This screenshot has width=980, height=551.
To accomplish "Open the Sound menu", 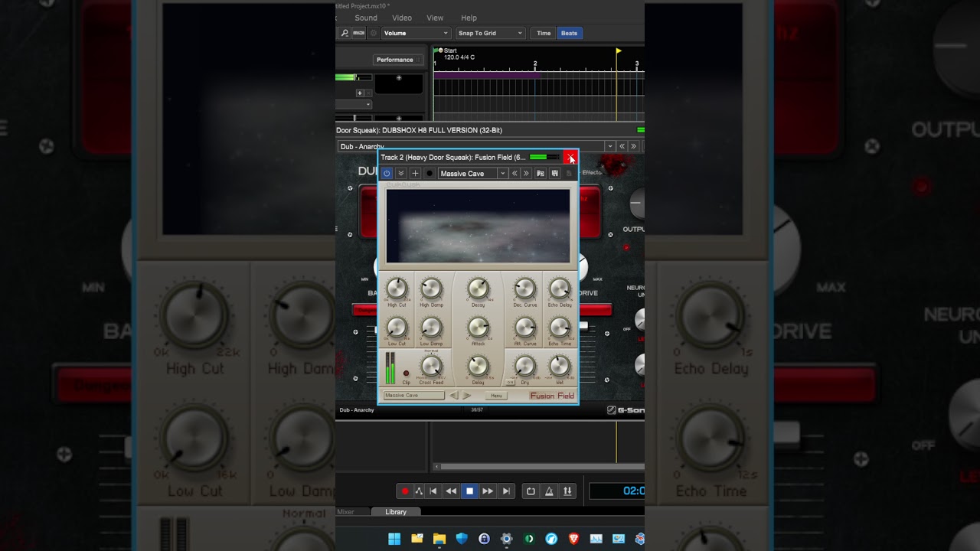I will click(366, 18).
